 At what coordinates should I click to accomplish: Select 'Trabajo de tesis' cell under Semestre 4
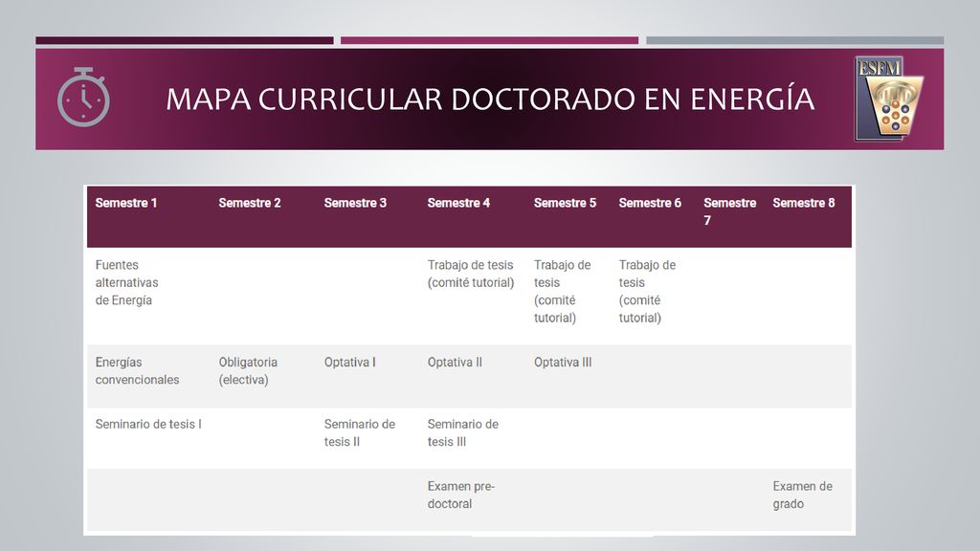point(471,274)
